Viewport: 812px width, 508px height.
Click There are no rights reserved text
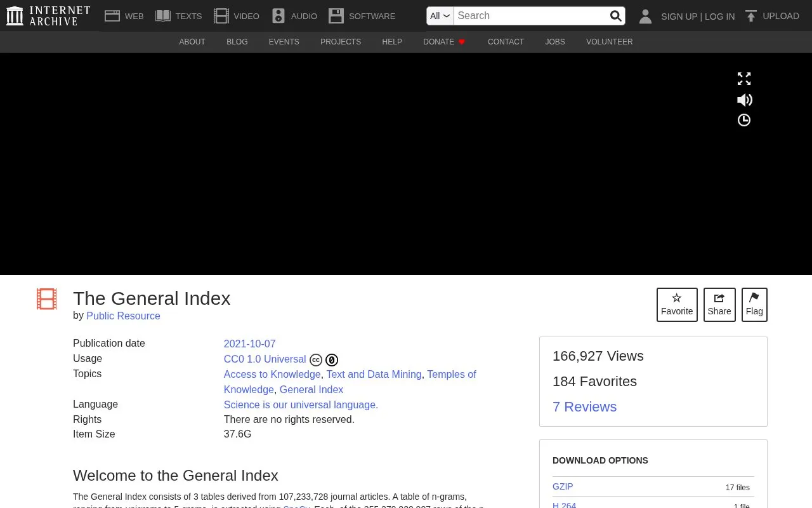(x=289, y=420)
